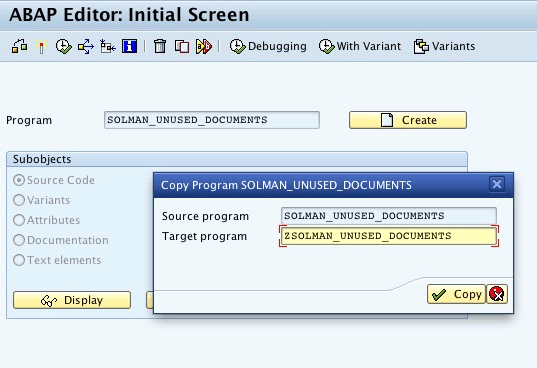537x368 pixels.
Task: Click the Target program label
Action: 204,236
